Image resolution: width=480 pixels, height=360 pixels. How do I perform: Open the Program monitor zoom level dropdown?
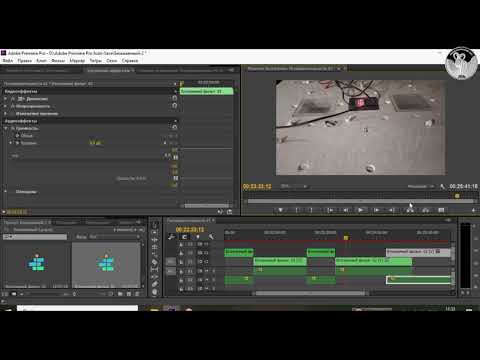pyautogui.click(x=294, y=187)
